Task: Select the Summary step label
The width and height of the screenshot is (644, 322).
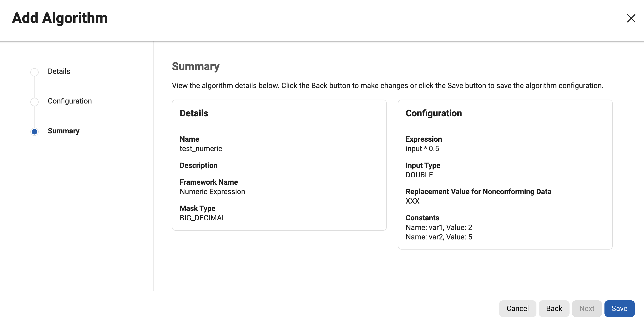Action: point(63,131)
